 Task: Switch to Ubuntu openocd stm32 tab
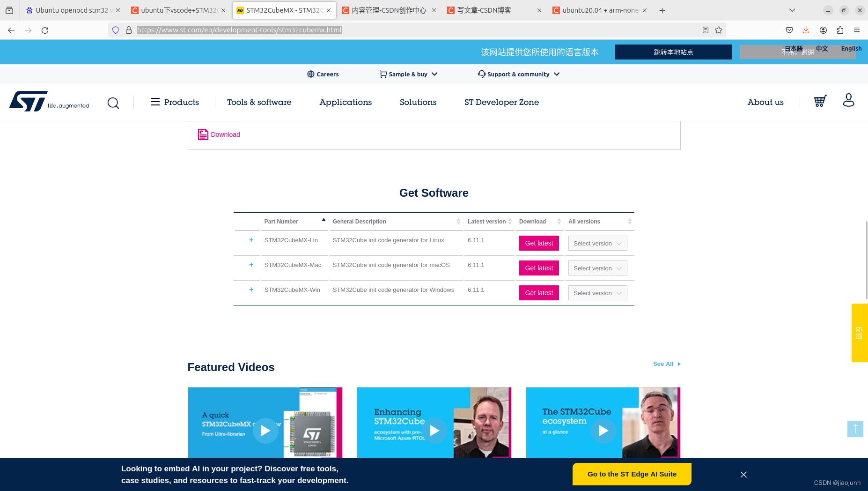pos(73,10)
